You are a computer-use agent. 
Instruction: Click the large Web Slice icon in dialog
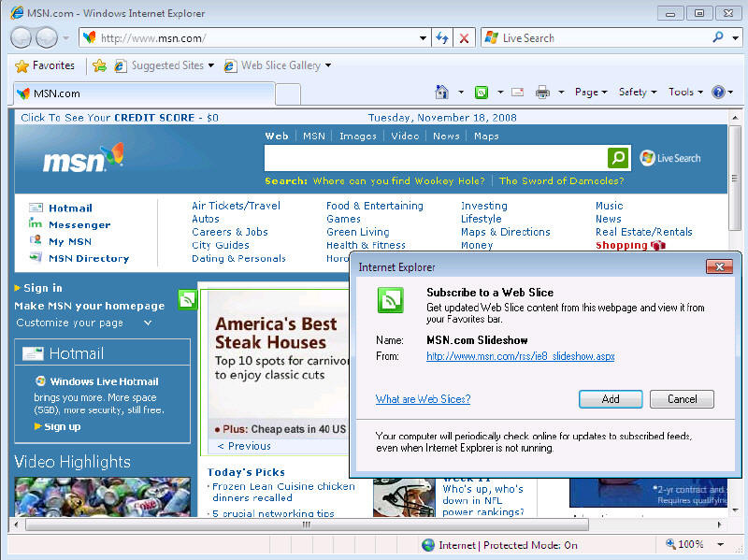pos(390,300)
